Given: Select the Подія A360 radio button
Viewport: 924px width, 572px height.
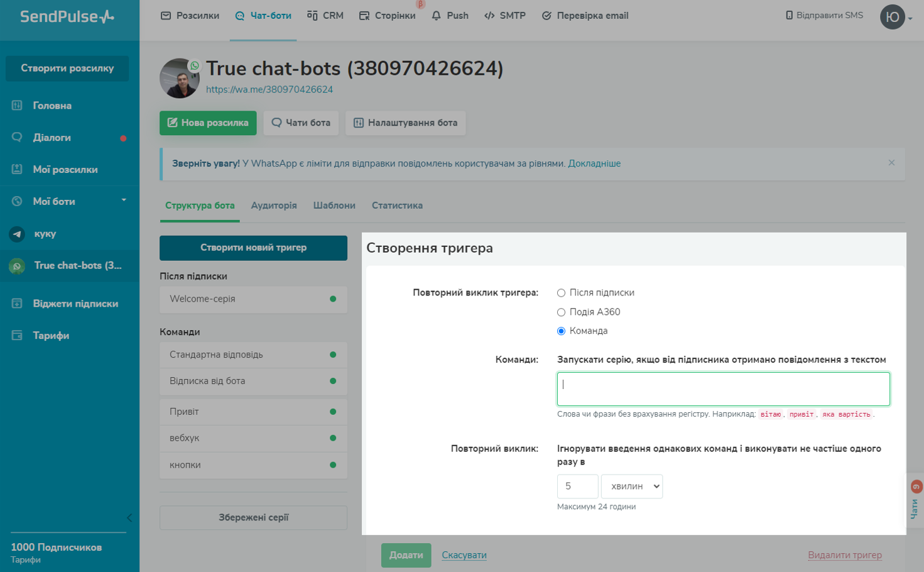Looking at the screenshot, I should point(561,312).
